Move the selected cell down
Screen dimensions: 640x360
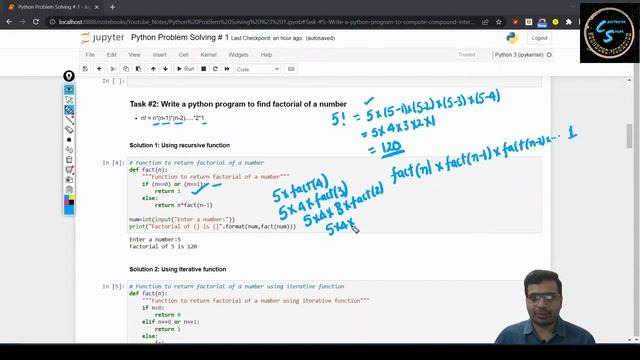(165, 69)
